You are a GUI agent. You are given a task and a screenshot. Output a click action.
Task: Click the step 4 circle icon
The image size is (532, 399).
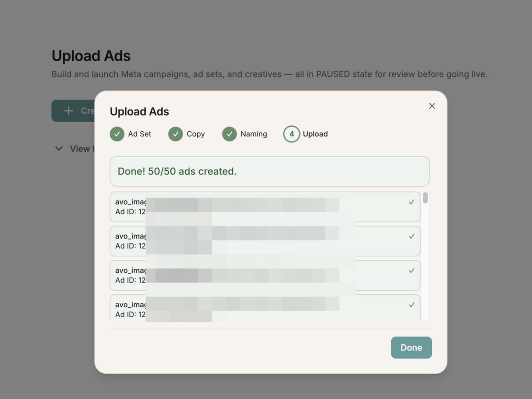292,134
